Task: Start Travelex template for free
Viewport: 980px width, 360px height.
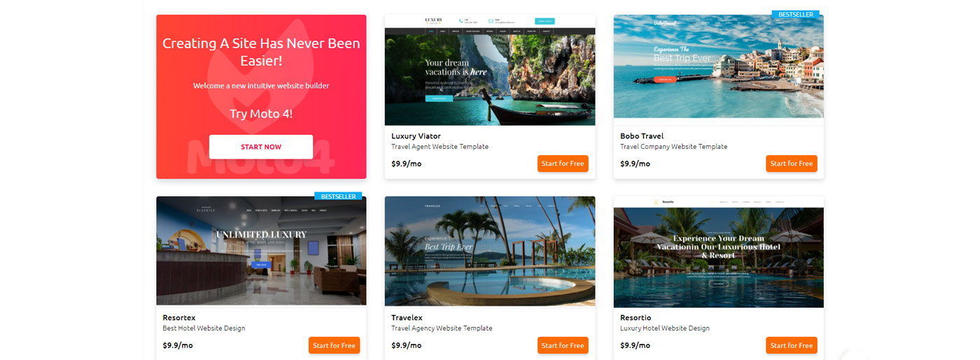Action: point(563,345)
